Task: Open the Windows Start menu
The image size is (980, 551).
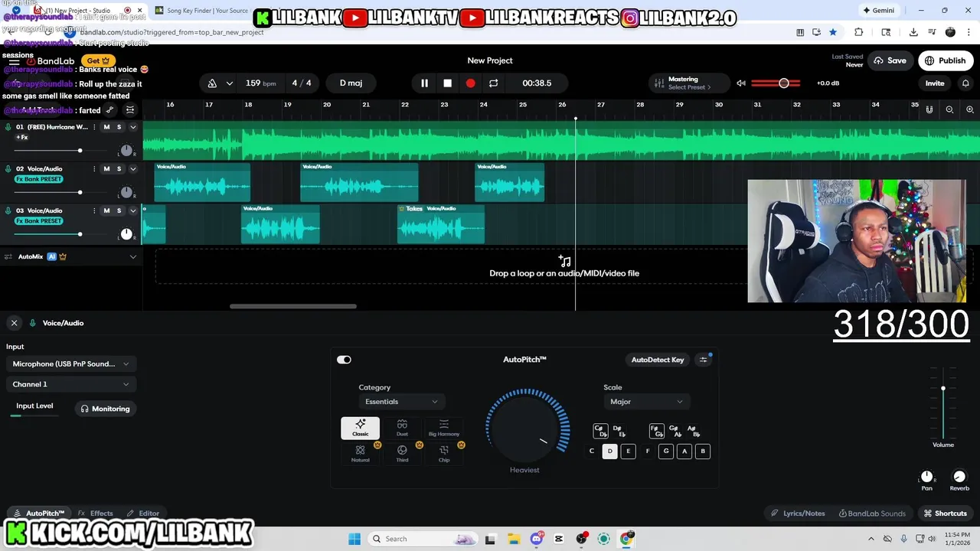Action: pyautogui.click(x=354, y=539)
